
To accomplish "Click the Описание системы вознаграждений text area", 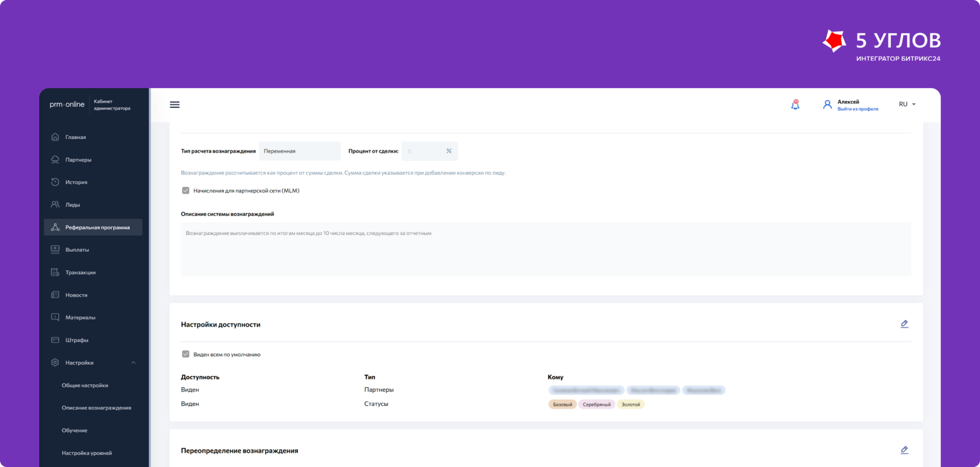I will coord(546,249).
